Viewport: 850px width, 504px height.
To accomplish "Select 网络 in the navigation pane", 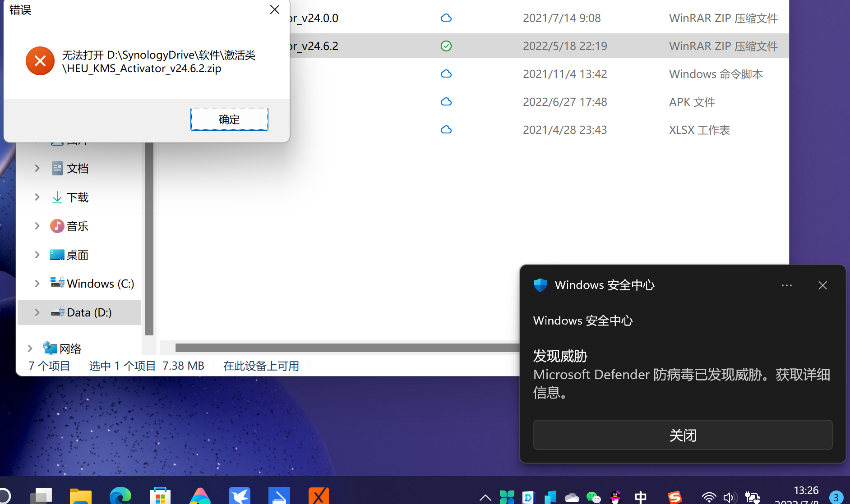I will point(62,348).
